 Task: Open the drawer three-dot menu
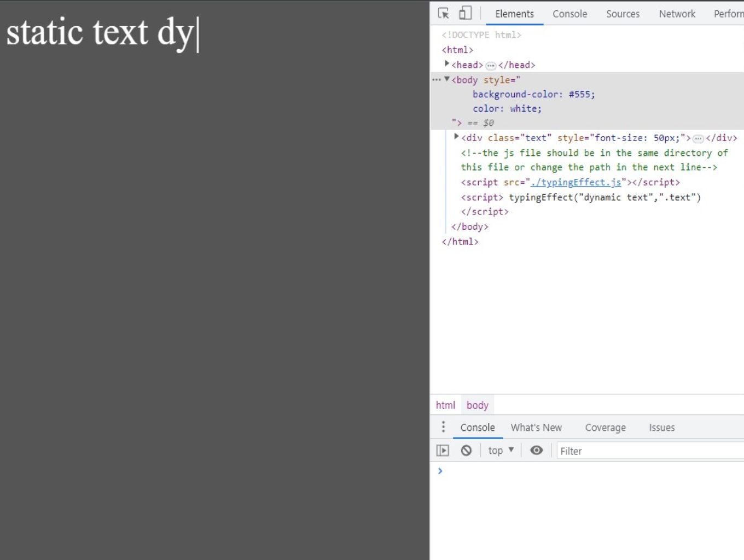click(443, 427)
